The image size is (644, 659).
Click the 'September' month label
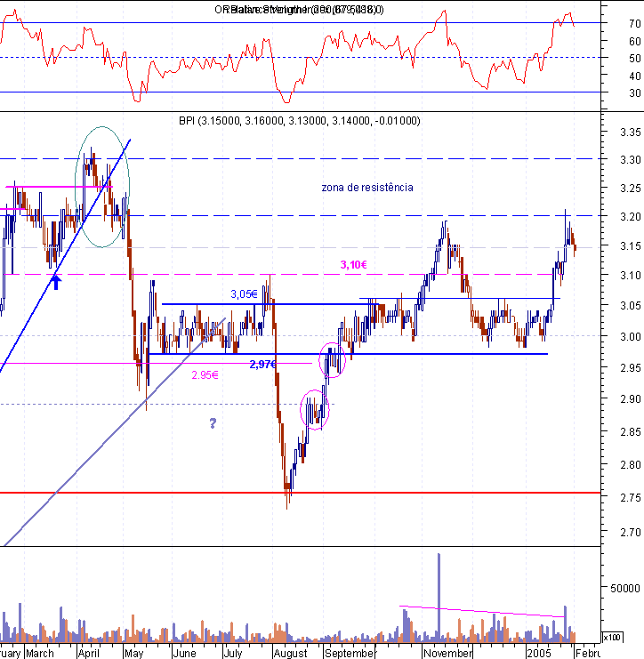349,653
